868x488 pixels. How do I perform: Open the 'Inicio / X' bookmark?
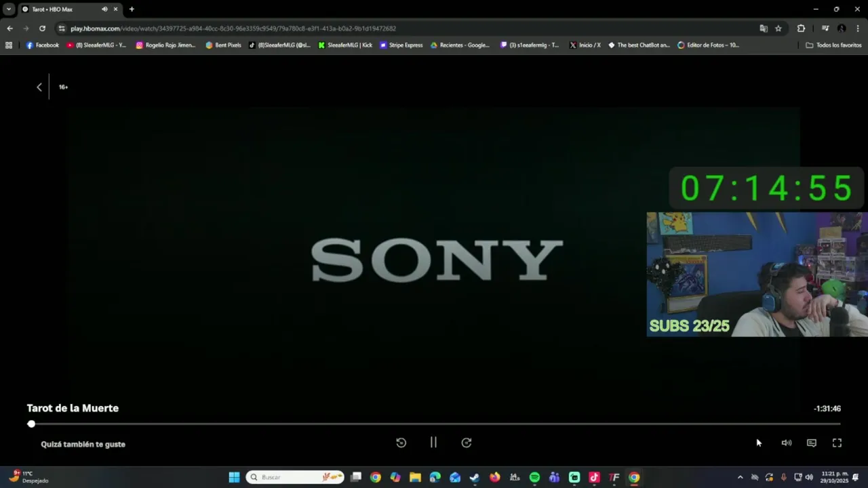585,45
